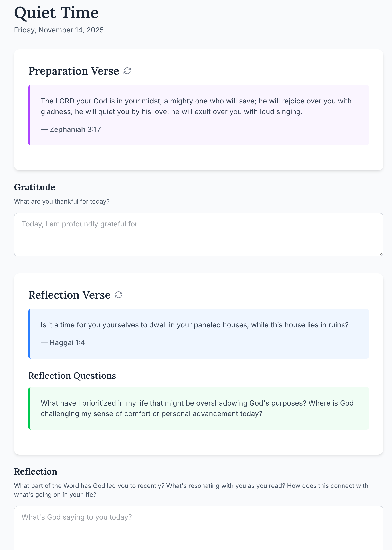Click the Haggai 1:4 reference
392x550 pixels.
[63, 343]
